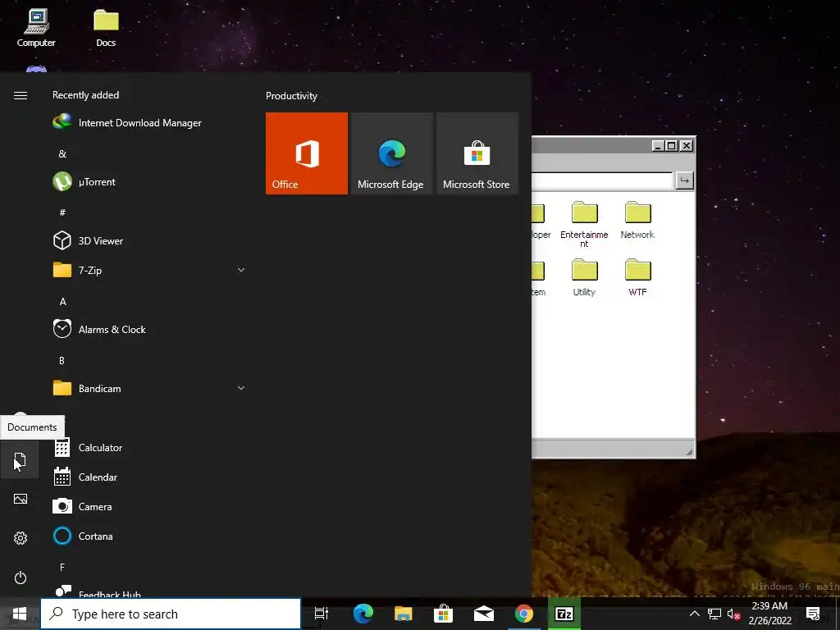The height and width of the screenshot is (630, 840).
Task: Launch Google Chrome from the taskbar
Action: (524, 614)
